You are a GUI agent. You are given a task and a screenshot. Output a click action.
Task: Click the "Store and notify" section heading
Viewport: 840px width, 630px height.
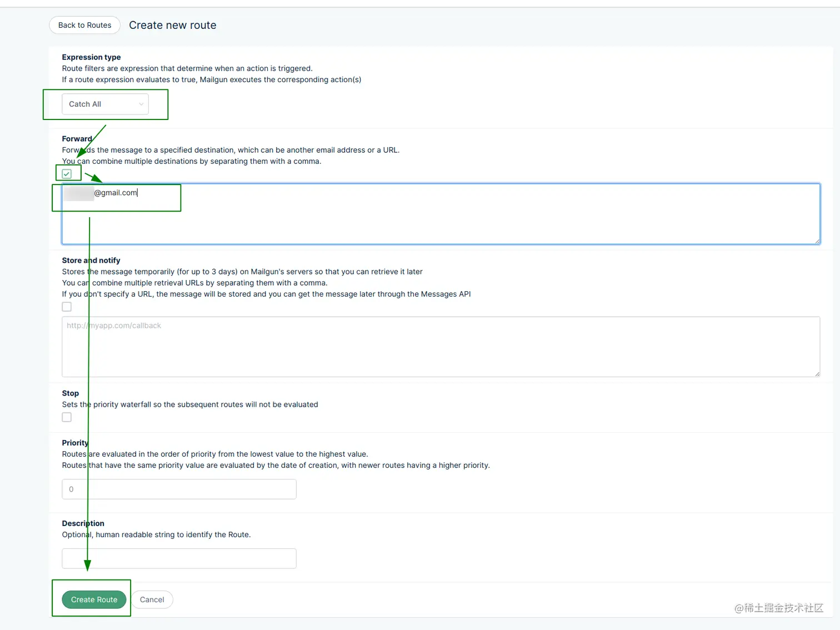91,261
